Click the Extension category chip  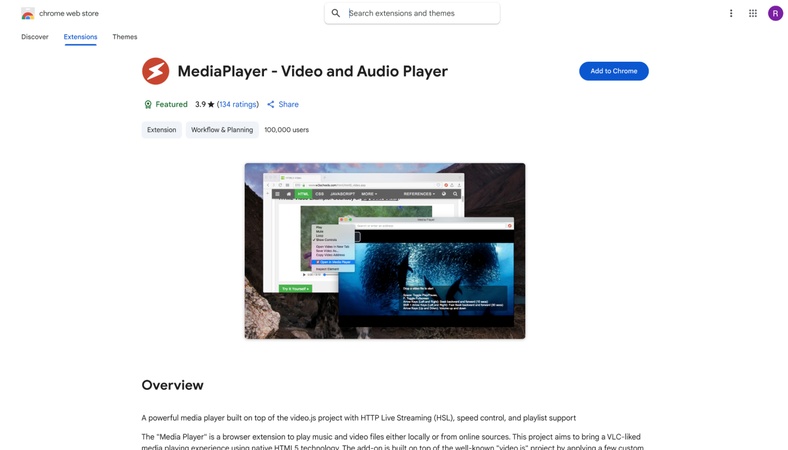point(161,130)
